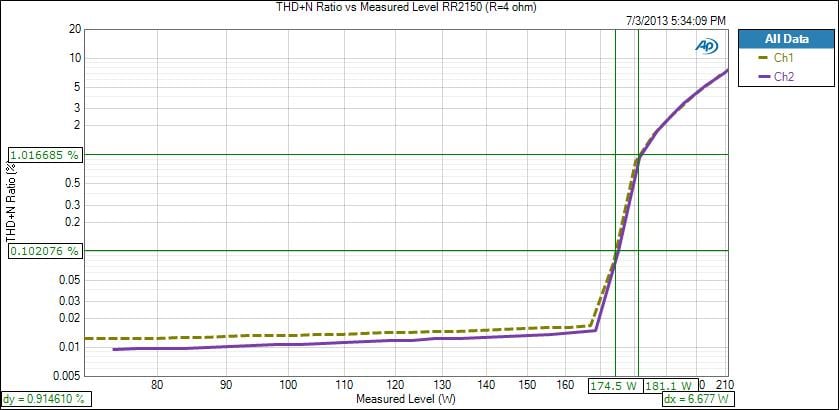Select the 174.5 W cursor label
Image resolution: width=839 pixels, height=410 pixels.
point(614,385)
